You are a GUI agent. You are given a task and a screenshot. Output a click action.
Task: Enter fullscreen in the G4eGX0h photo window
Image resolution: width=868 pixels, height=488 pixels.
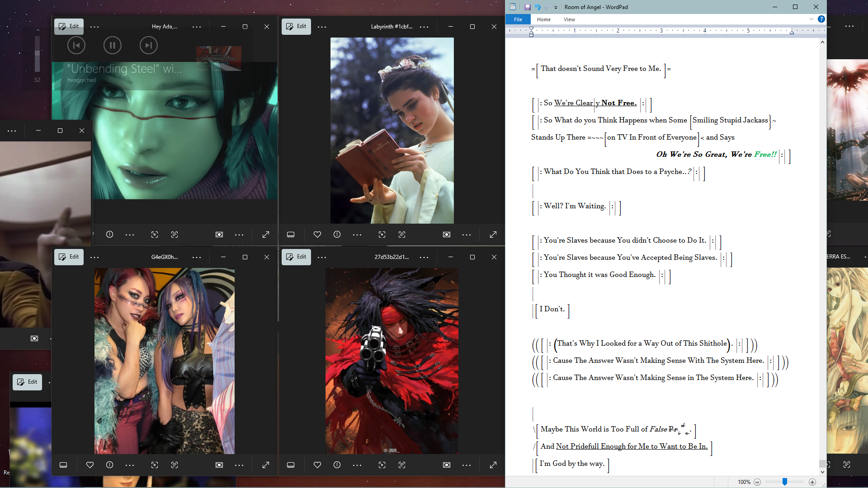click(x=266, y=465)
